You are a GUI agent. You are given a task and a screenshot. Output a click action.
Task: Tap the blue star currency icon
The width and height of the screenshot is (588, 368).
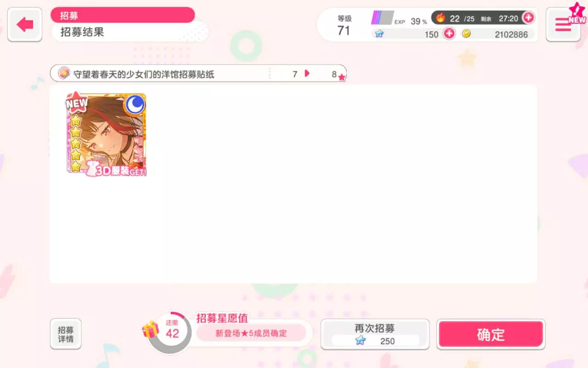379,34
